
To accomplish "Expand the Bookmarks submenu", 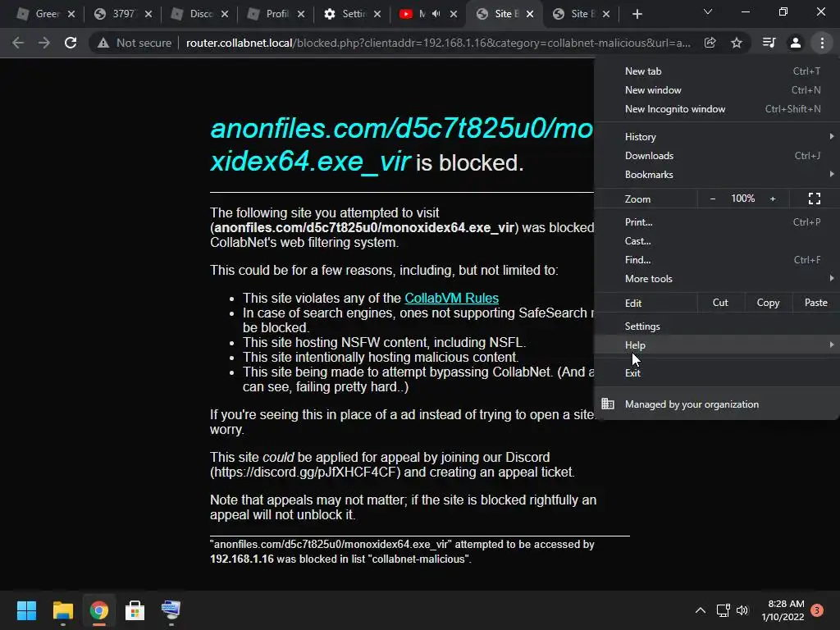I will click(x=717, y=174).
